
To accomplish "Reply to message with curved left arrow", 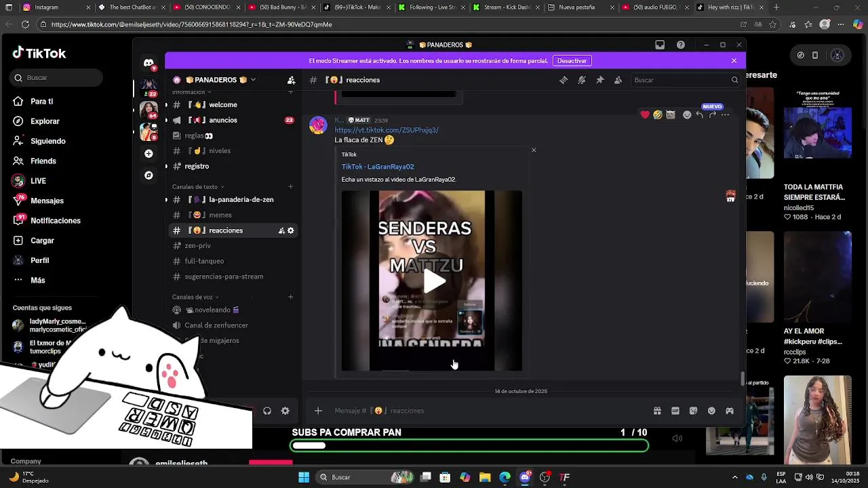I will tap(700, 115).
